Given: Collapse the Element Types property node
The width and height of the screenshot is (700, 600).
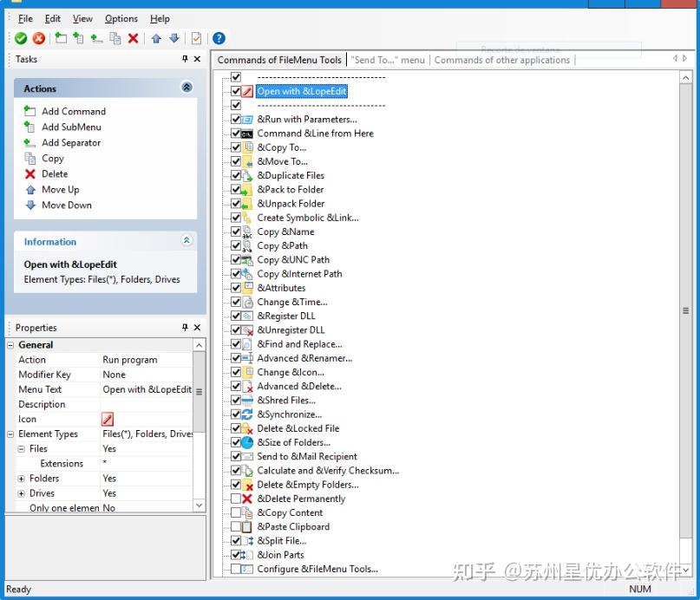Looking at the screenshot, I should (x=10, y=434).
